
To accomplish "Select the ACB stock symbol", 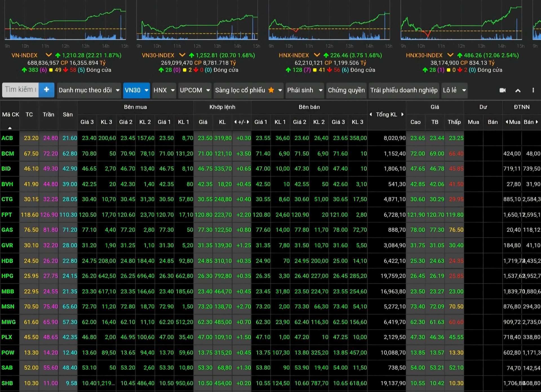I will [7, 138].
